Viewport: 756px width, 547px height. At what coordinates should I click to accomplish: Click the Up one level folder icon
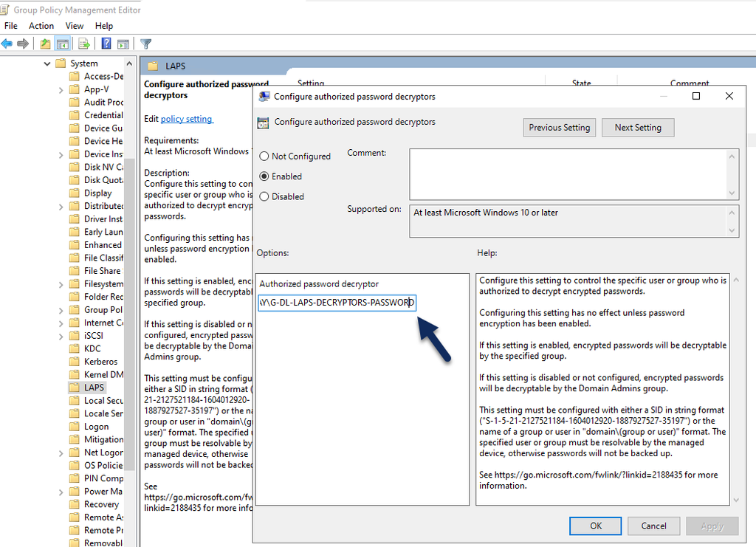pyautogui.click(x=45, y=44)
